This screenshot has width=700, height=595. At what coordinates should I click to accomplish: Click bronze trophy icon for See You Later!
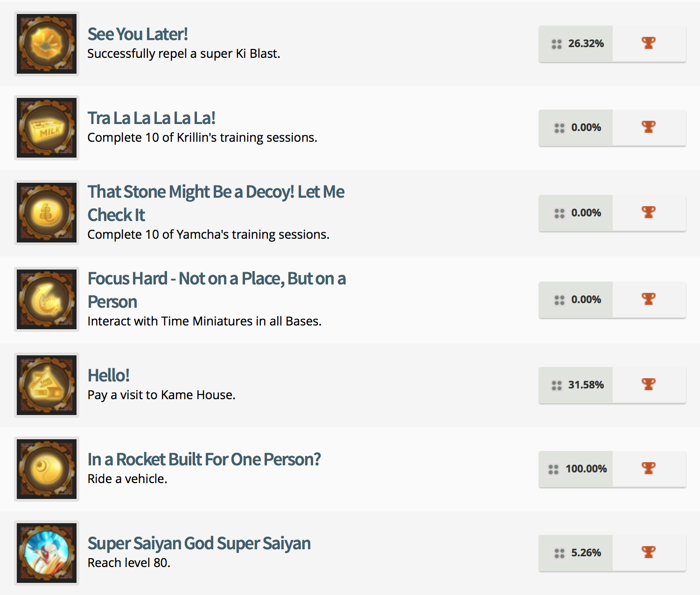coord(649,43)
